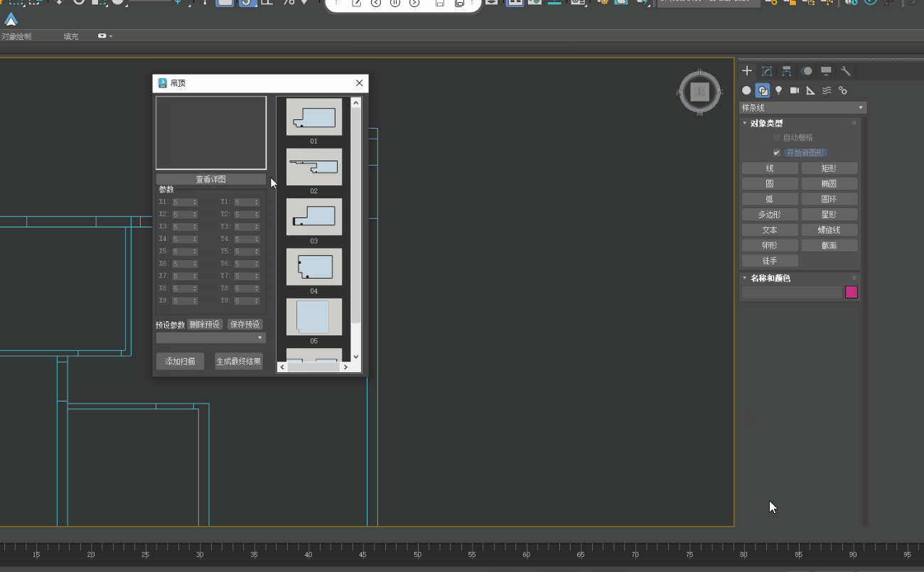The height and width of the screenshot is (572, 924).
Task: Click the 添加扫描 button
Action: pos(181,361)
